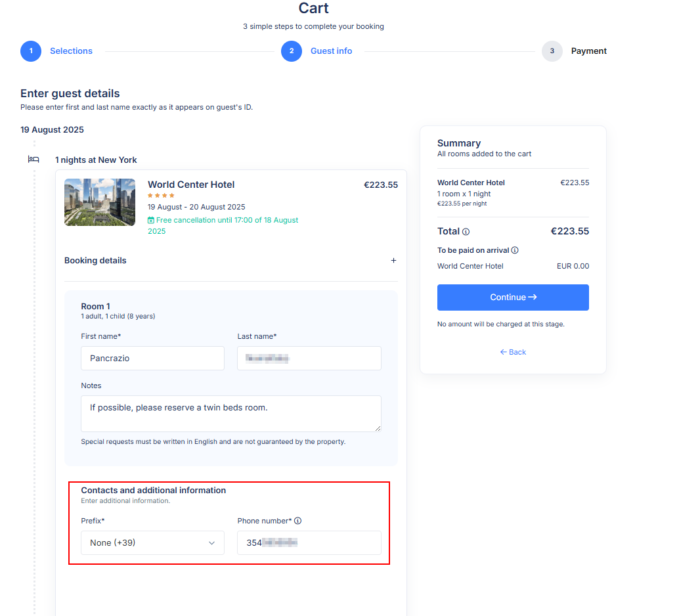Click the 'Summary' heading
The image size is (679, 616).
coord(458,143)
